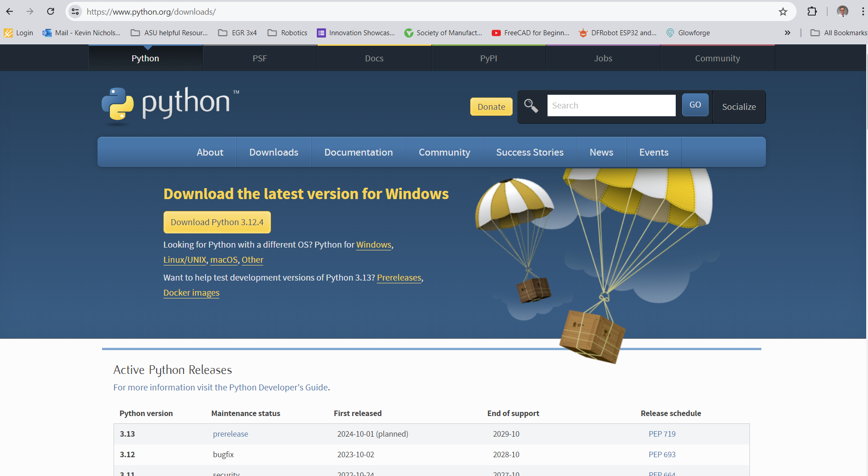Open the Extensions puzzle icon
The image size is (868, 476).
(x=812, y=11)
